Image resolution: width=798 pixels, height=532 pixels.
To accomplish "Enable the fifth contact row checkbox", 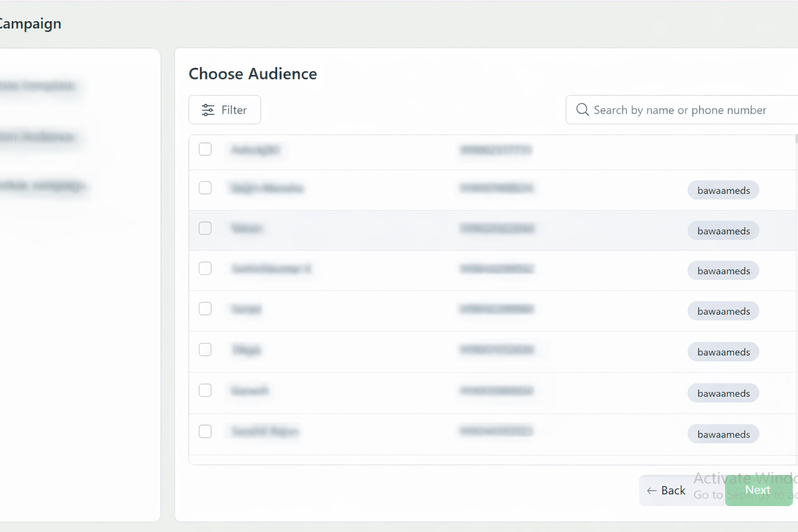I will point(205,309).
